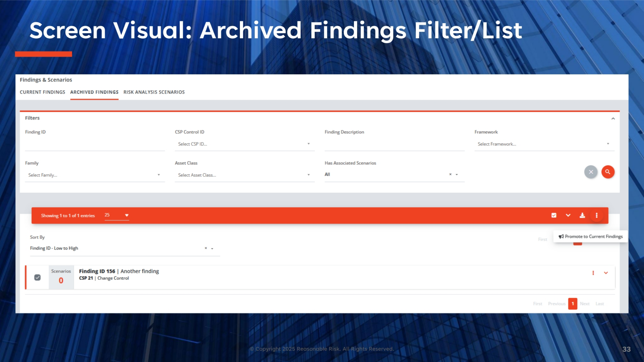Click the grey clear filters button
This screenshot has width=644, height=362.
[591, 172]
